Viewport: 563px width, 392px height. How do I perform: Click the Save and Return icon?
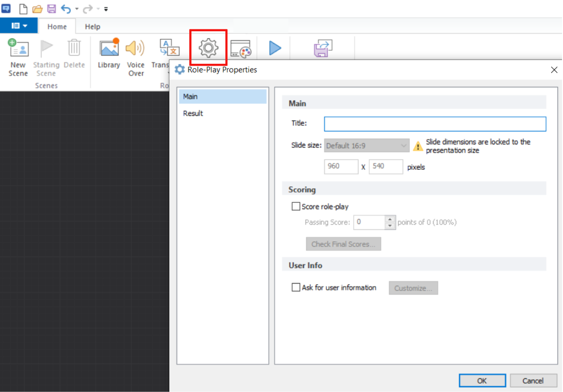[323, 48]
